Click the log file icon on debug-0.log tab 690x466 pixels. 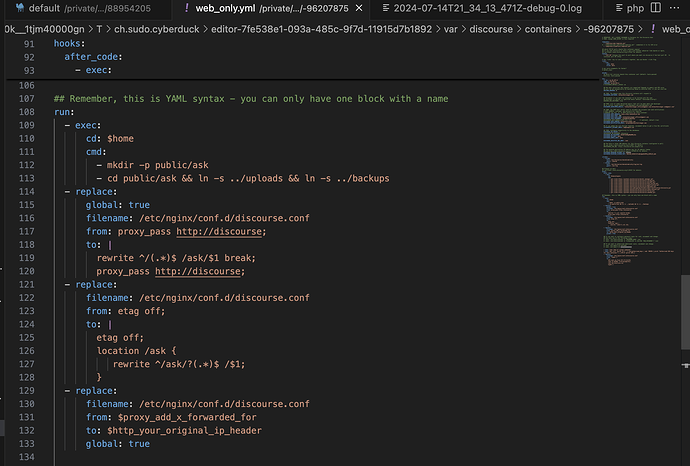(386, 8)
